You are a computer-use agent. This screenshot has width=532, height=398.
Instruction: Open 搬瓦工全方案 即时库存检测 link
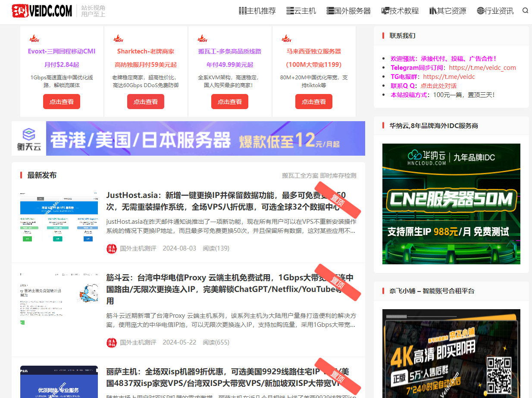click(x=319, y=175)
